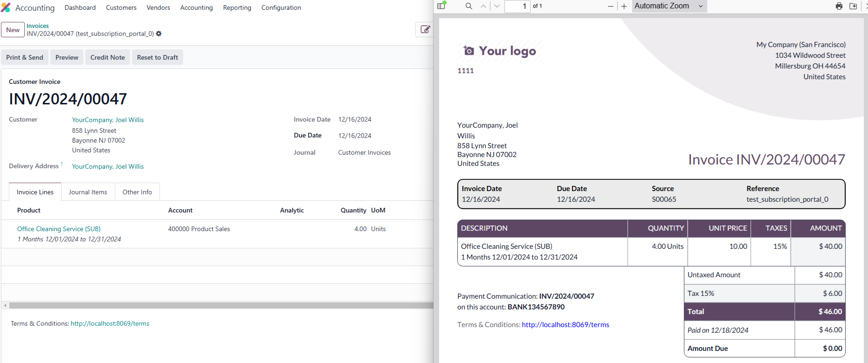Go to next PDF page arrow
The image size is (868, 363).
(x=497, y=6)
